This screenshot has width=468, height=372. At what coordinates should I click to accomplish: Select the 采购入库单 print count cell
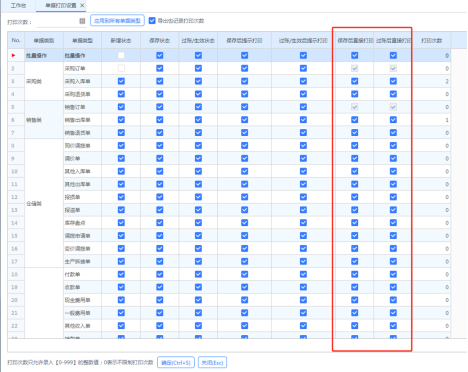click(x=432, y=81)
